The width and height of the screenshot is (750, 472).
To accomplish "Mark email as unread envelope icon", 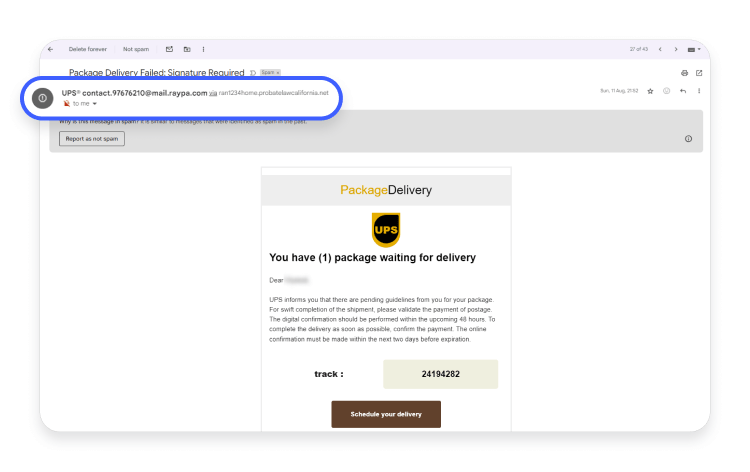I will [x=169, y=49].
